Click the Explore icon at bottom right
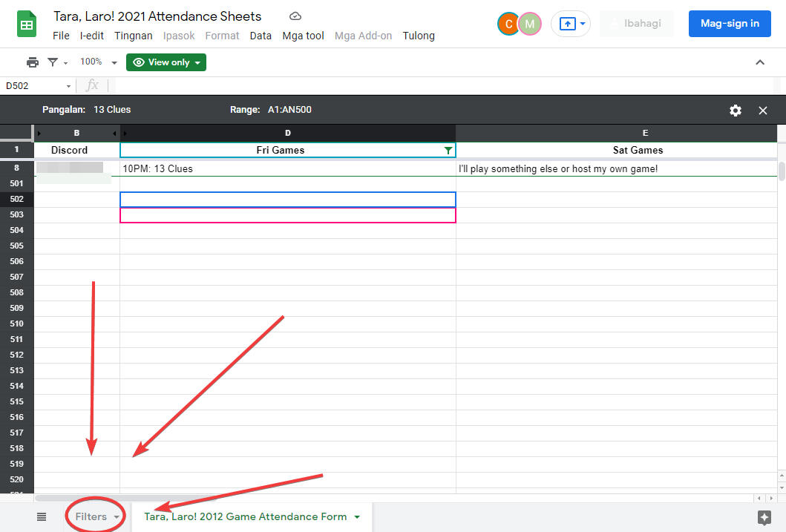This screenshot has width=786, height=532. 764,517
